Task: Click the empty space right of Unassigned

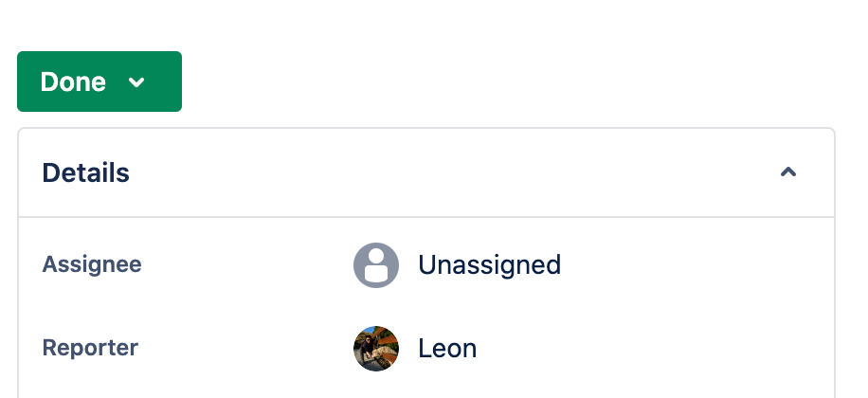Action: (692, 264)
